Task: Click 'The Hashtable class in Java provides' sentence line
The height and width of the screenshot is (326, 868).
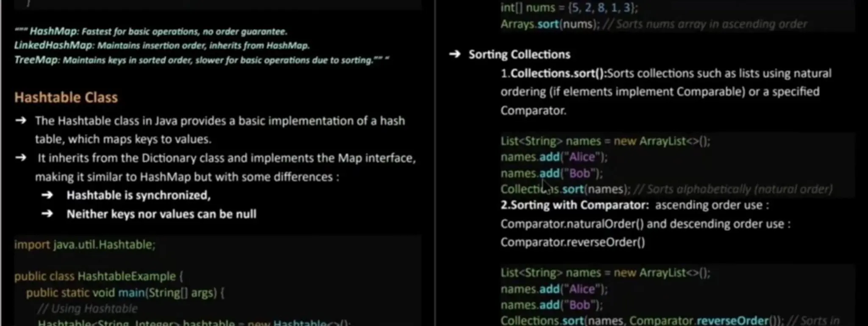Action: (x=220, y=121)
